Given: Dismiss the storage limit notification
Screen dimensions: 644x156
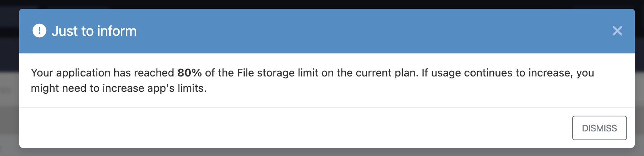Looking at the screenshot, I should 599,128.
